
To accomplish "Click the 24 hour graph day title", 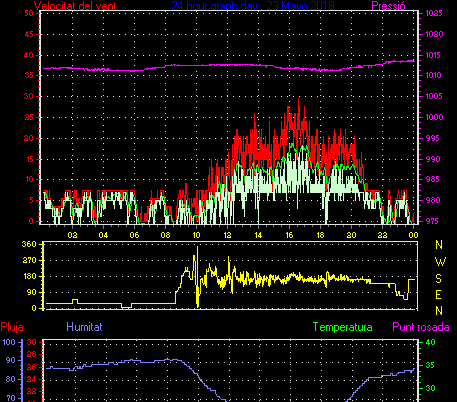I will [x=253, y=5].
